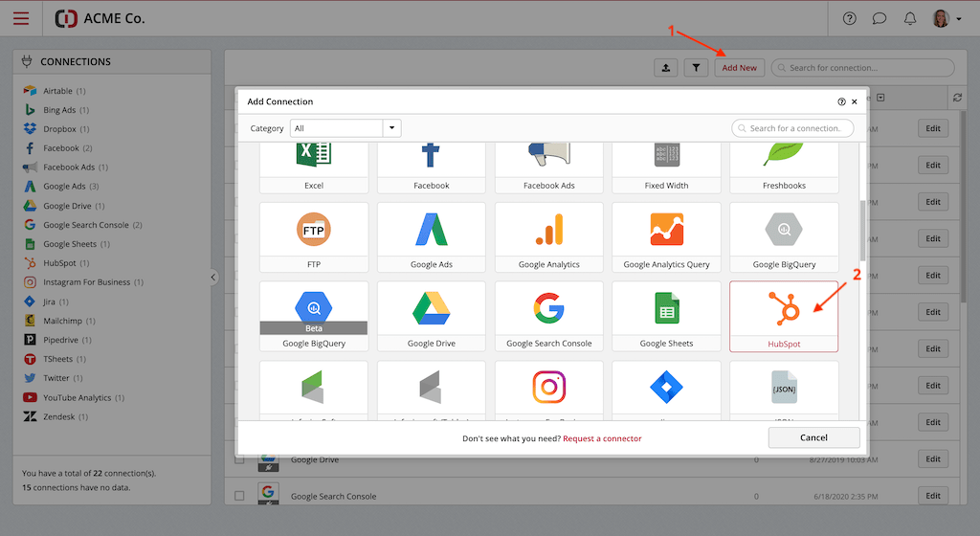Viewport: 980px width, 536px height.
Task: Choose the Facebook Ads connector tile
Action: click(x=548, y=167)
